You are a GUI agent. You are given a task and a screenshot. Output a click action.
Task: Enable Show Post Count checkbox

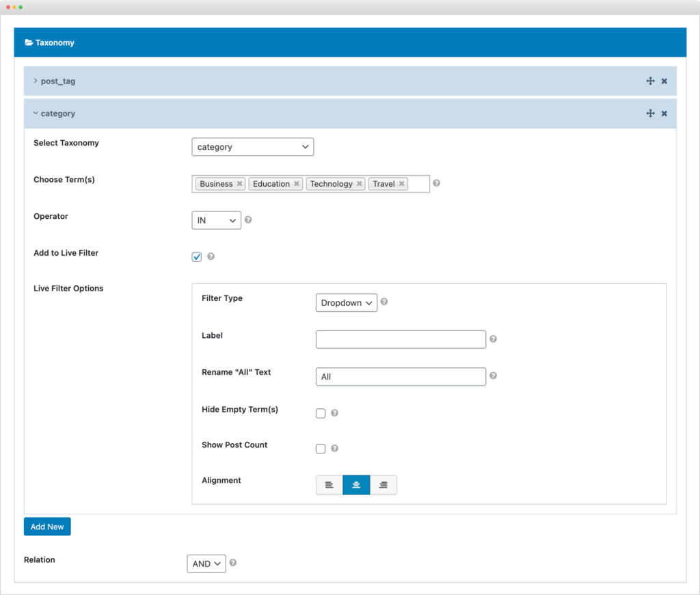(x=321, y=449)
